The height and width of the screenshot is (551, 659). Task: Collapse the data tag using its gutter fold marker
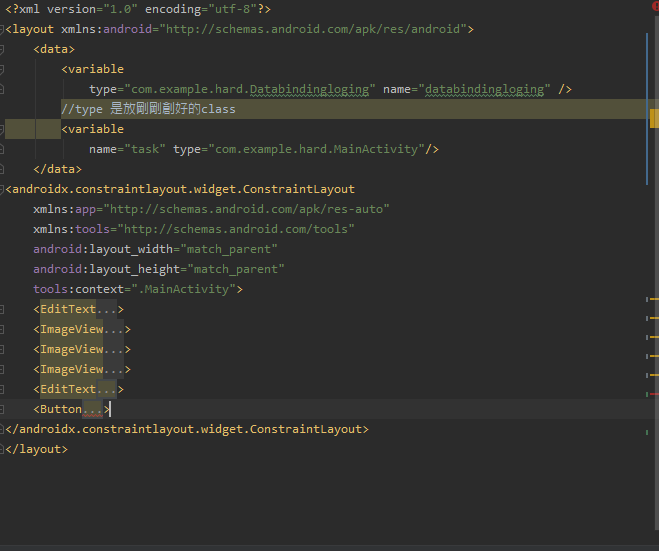(2, 50)
